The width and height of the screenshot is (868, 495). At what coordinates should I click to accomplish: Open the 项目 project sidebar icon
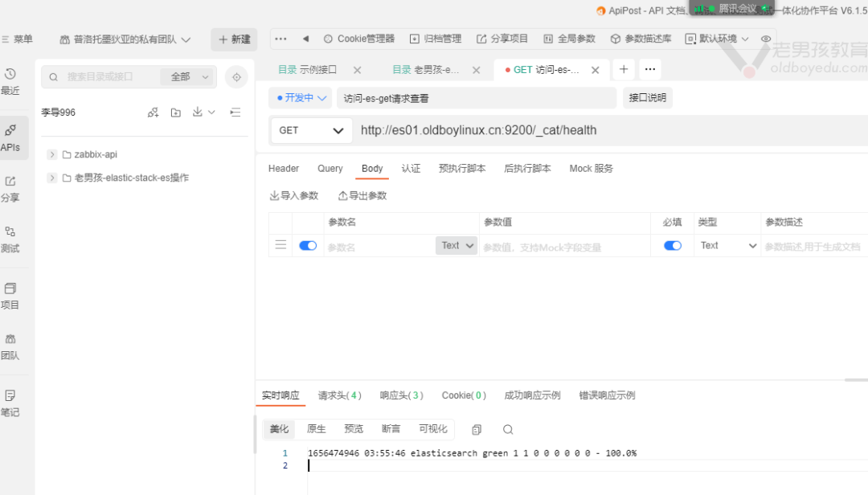[10, 296]
